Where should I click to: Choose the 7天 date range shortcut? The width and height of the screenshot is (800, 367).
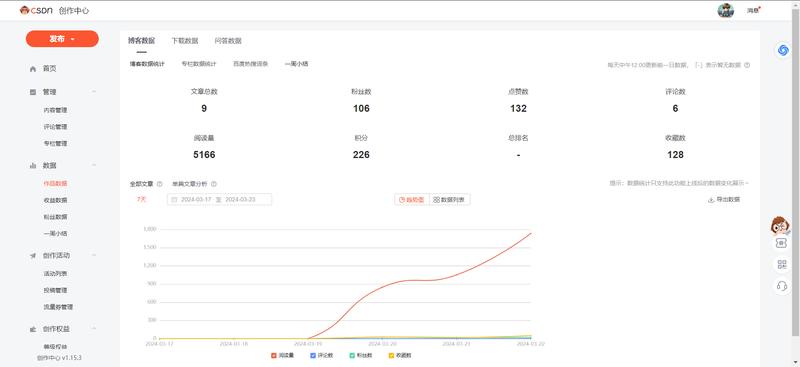tap(141, 200)
